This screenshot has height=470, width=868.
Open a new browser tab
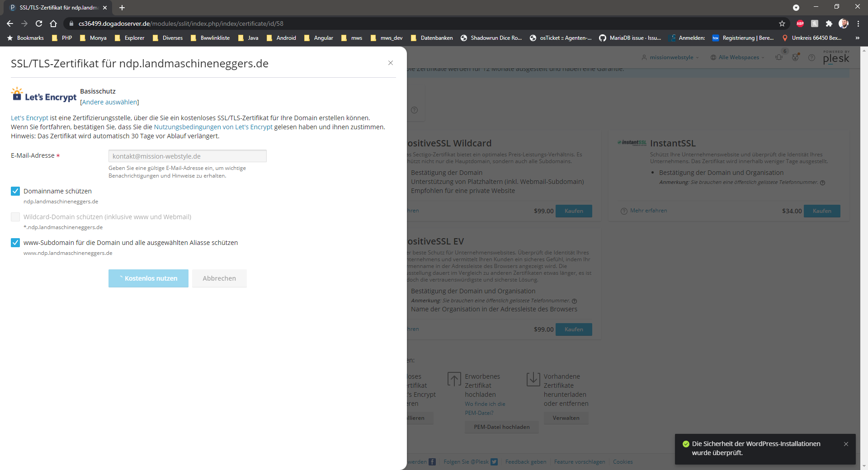(122, 8)
